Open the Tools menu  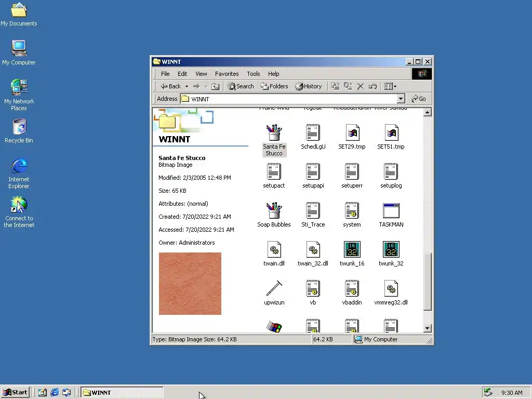253,74
